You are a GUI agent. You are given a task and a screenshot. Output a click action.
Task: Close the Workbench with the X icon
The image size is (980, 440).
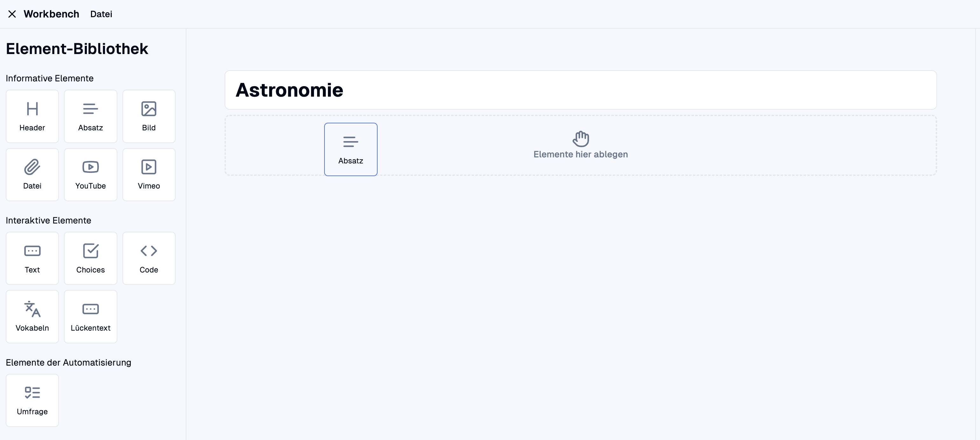(x=12, y=14)
